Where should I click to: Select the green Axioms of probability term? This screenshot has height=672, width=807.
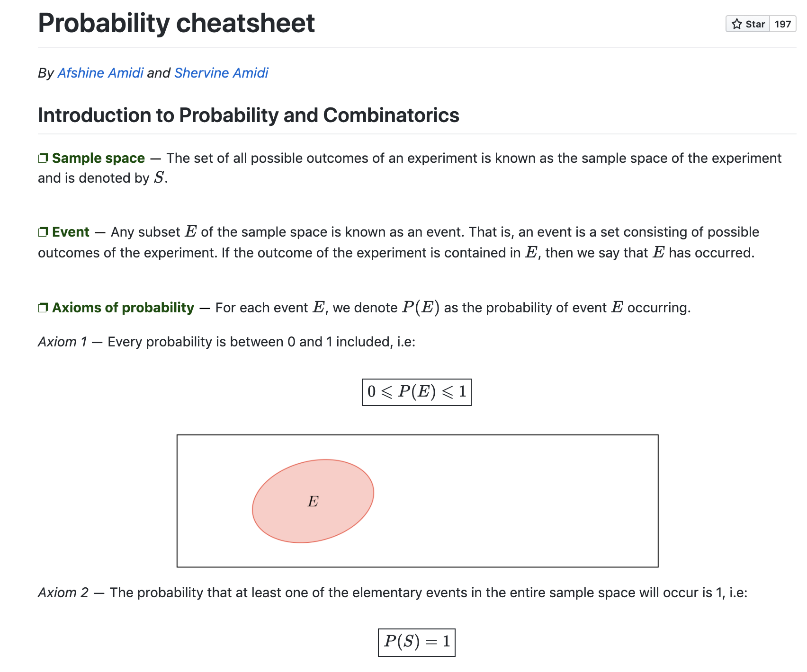pos(123,308)
